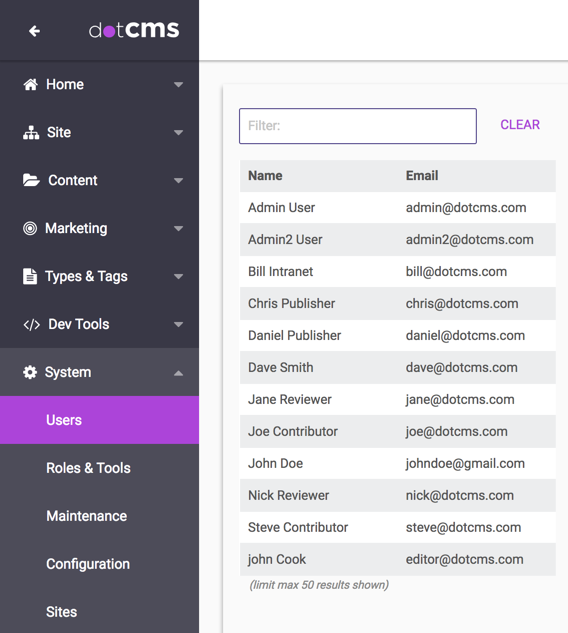Viewport: 568px width, 633px height.
Task: Click the back arrow icon beside the logo
Action: 34,31
